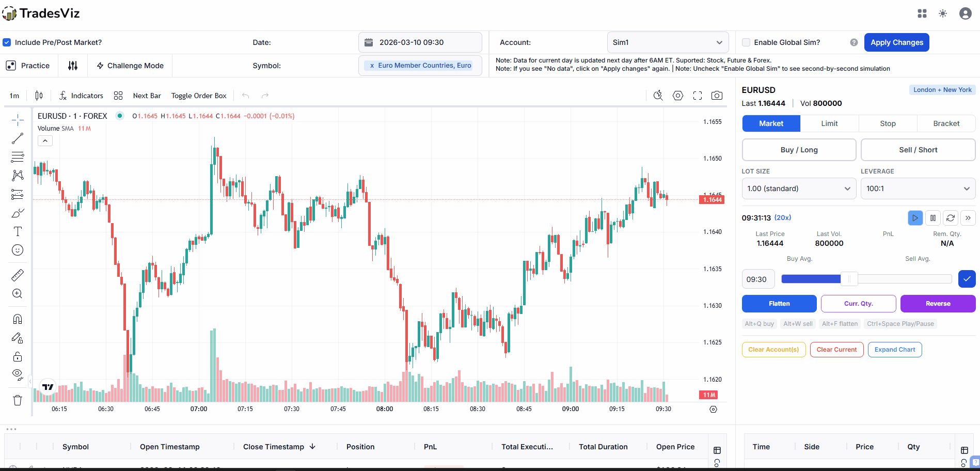Open the Account Sim1 dropdown
The height and width of the screenshot is (471, 980).
point(668,42)
